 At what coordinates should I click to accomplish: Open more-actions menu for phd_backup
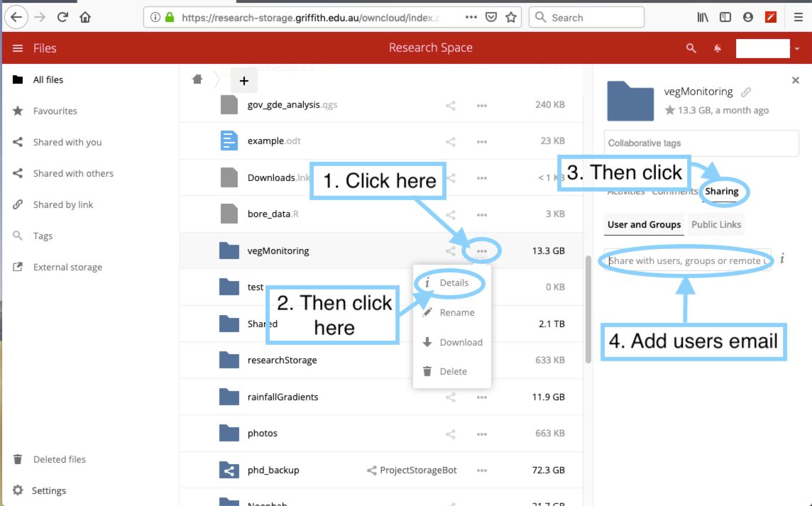[x=482, y=470]
